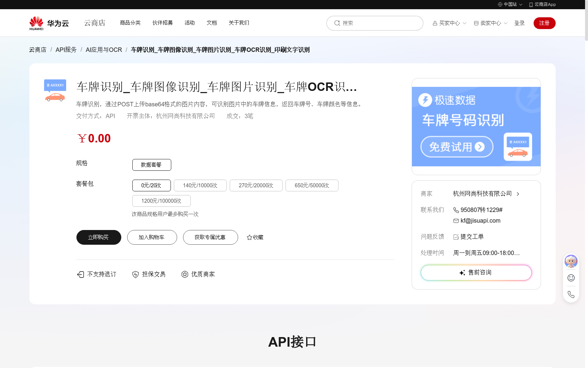588x368 pixels.
Task: Open the 伙伴招募 menu item
Action: (163, 23)
